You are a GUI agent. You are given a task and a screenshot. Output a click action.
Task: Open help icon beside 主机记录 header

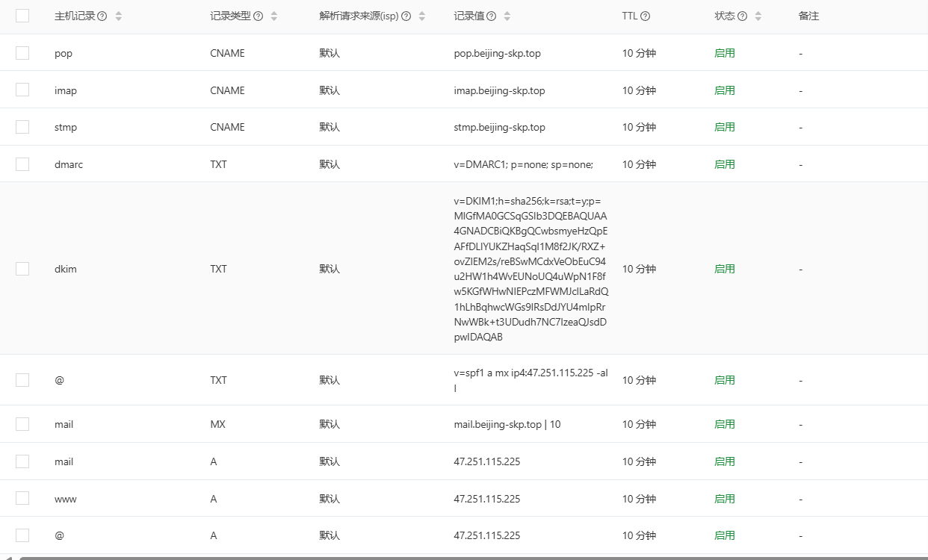click(x=102, y=16)
